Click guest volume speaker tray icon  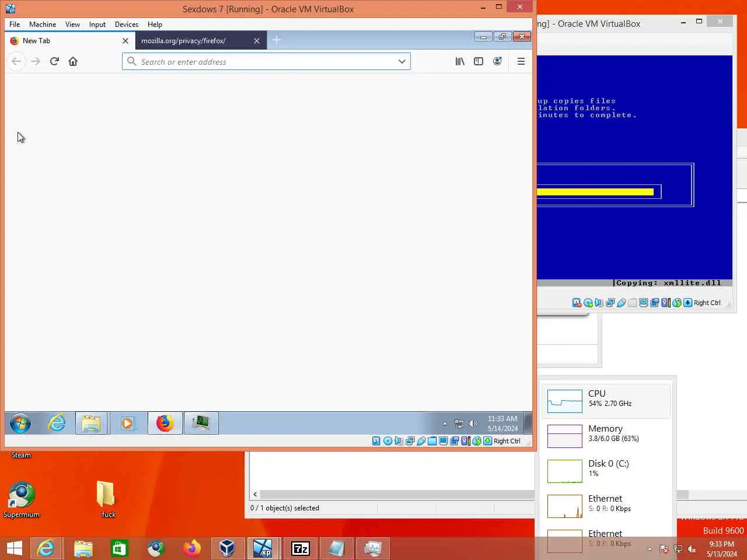pos(473,423)
